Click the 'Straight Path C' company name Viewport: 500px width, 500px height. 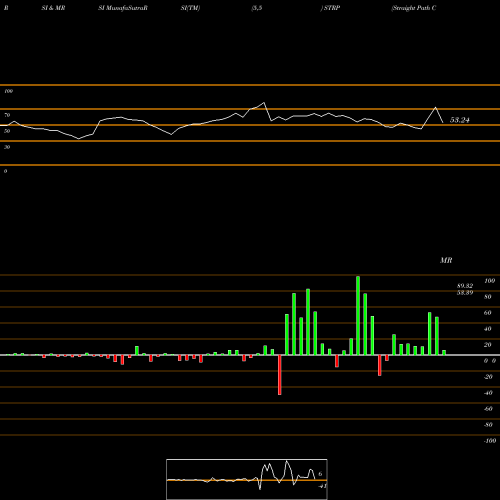point(414,8)
